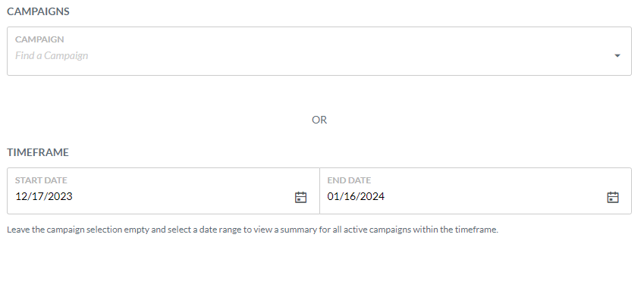Viewport: 644px width, 300px height.
Task: Click the year 2024 in end date
Action: pyautogui.click(x=372, y=196)
